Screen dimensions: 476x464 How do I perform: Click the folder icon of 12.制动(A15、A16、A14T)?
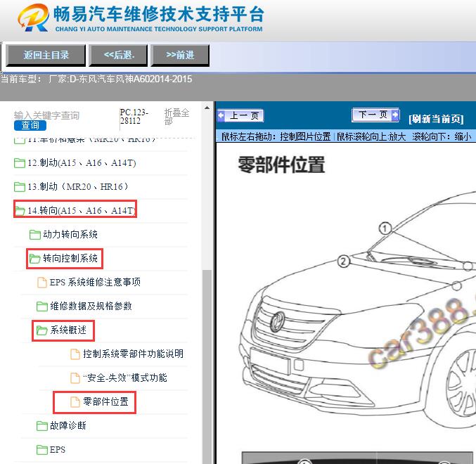pyautogui.click(x=20, y=163)
